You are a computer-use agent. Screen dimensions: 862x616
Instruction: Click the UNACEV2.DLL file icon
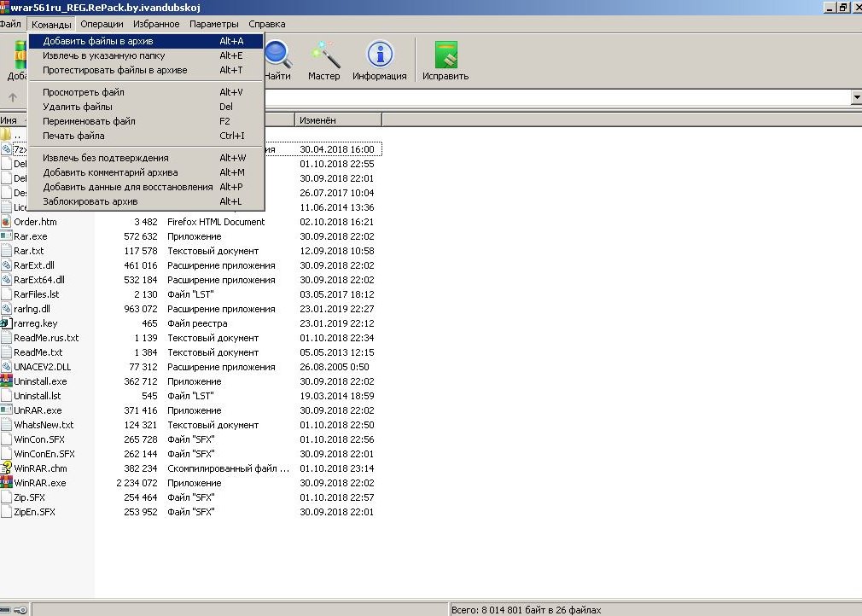click(6, 367)
